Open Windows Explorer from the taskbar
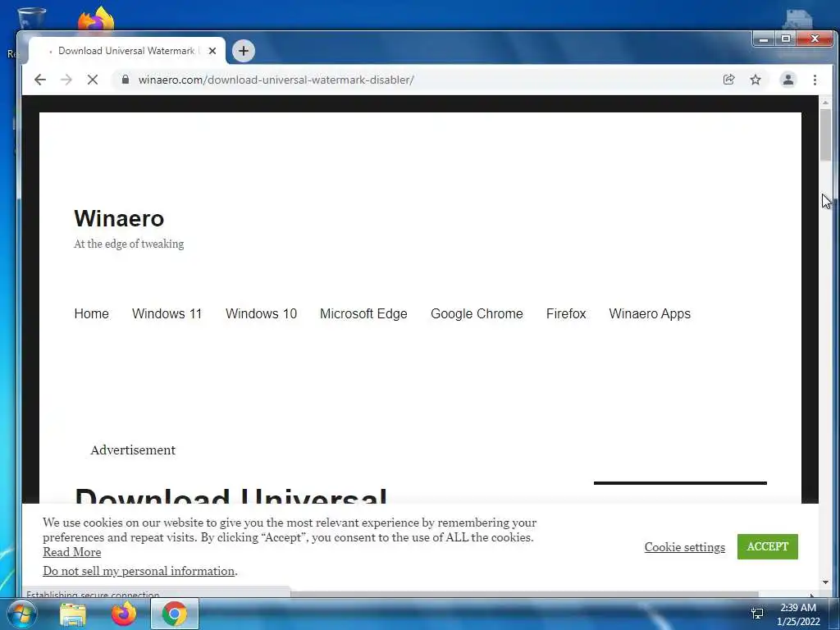Viewport: 840px width, 630px height. (73, 614)
